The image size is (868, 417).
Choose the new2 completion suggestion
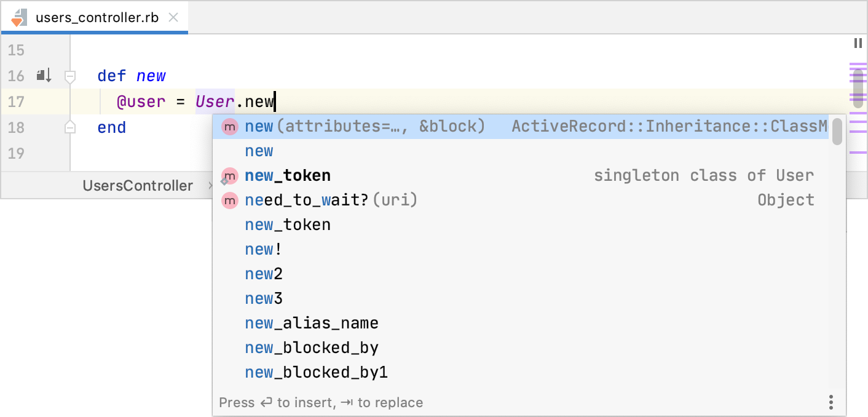264,274
